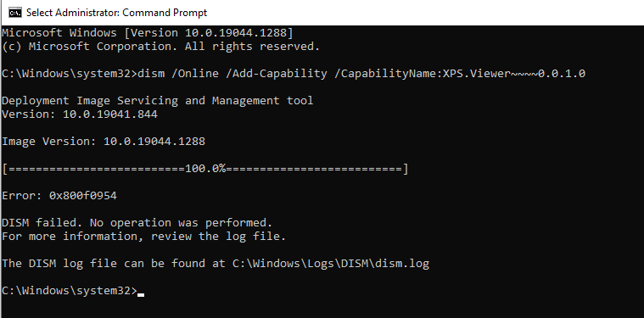Click the left bracket starting the progress bar
644x318 pixels.
pyautogui.click(x=4, y=169)
